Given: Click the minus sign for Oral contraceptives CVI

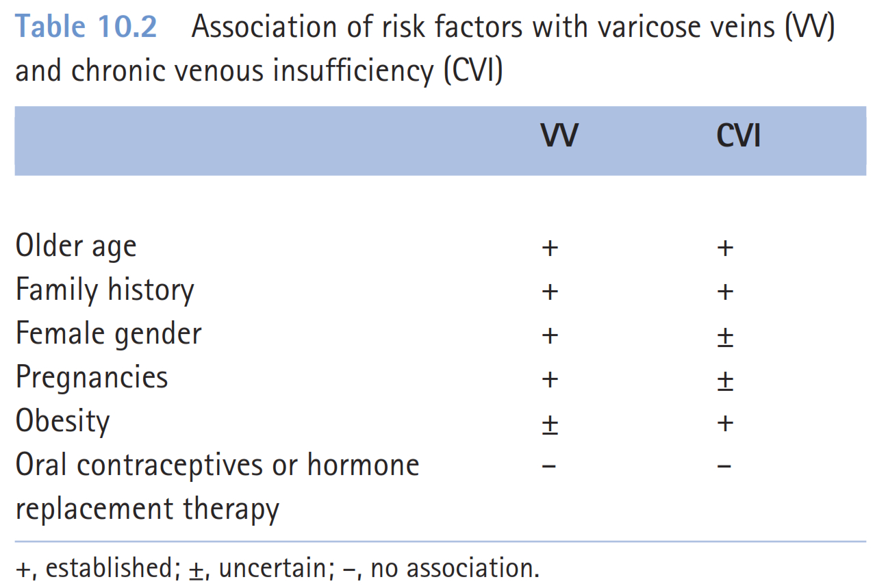Looking at the screenshot, I should coord(725,467).
